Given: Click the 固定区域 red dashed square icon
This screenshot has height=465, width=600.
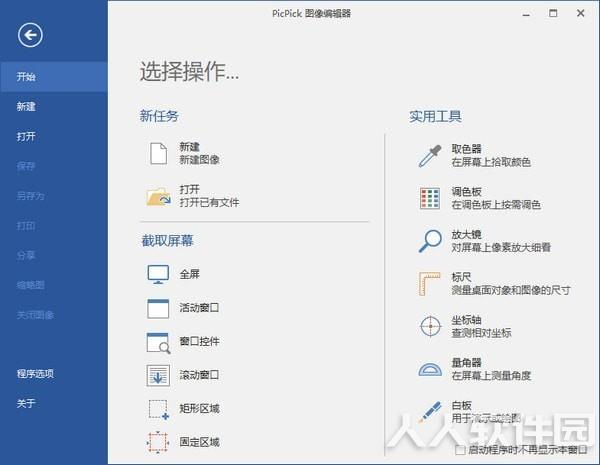Looking at the screenshot, I should [x=158, y=442].
